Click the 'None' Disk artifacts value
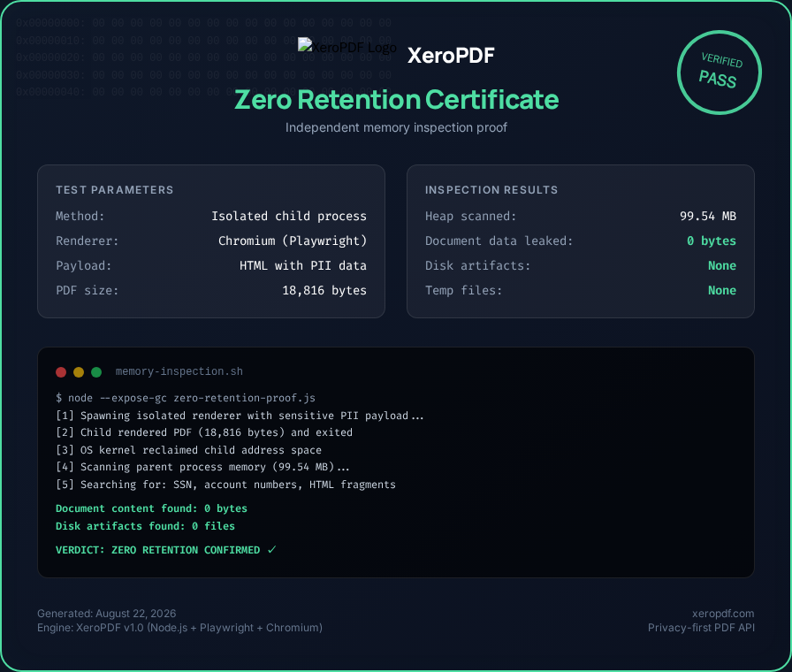This screenshot has width=792, height=672. [722, 266]
